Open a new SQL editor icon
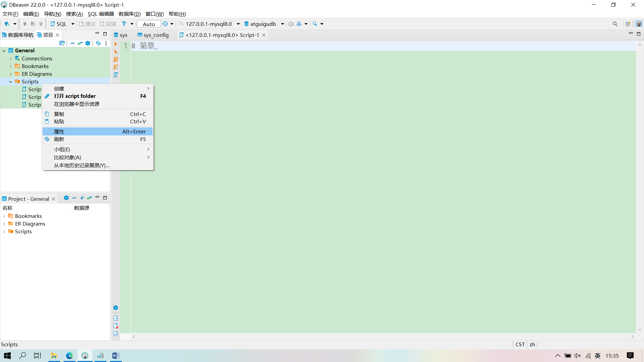The image size is (644, 362). tap(53, 24)
